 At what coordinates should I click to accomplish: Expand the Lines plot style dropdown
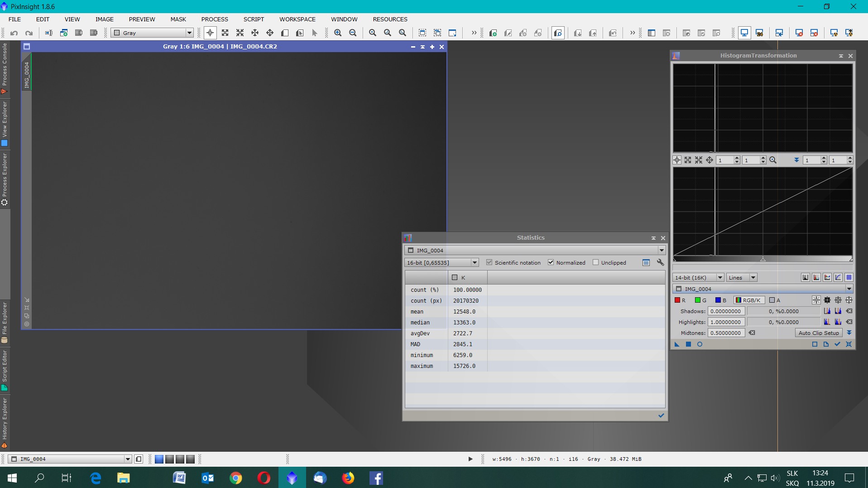753,277
